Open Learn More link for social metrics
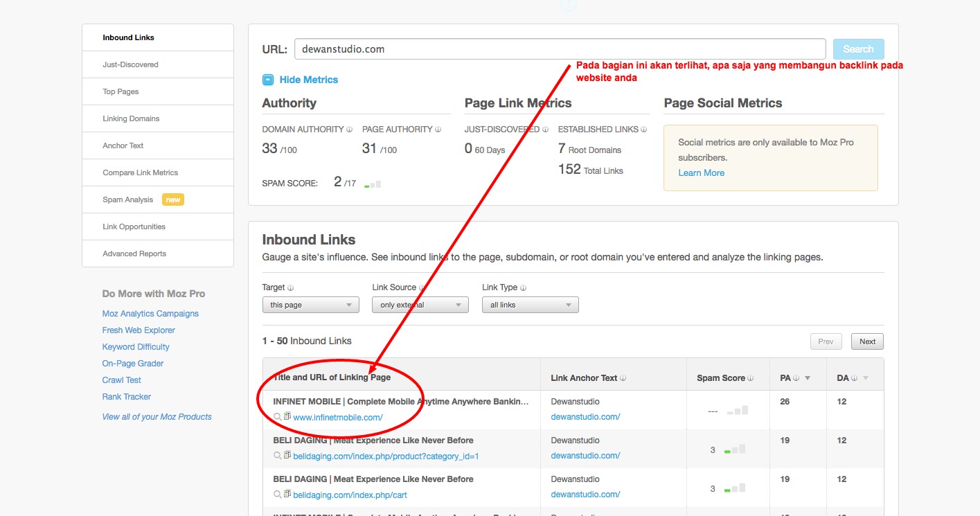The width and height of the screenshot is (980, 516). (x=702, y=173)
